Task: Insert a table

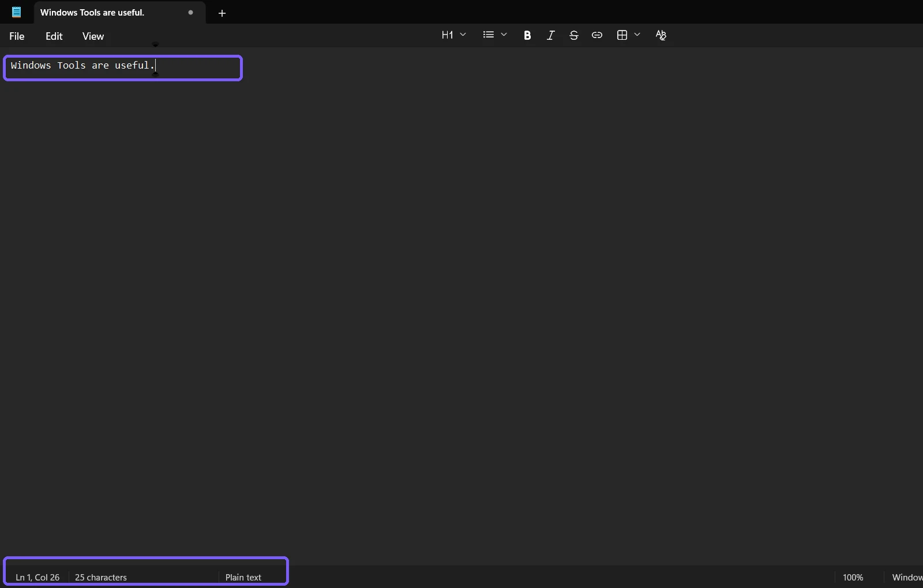Action: 622,35
